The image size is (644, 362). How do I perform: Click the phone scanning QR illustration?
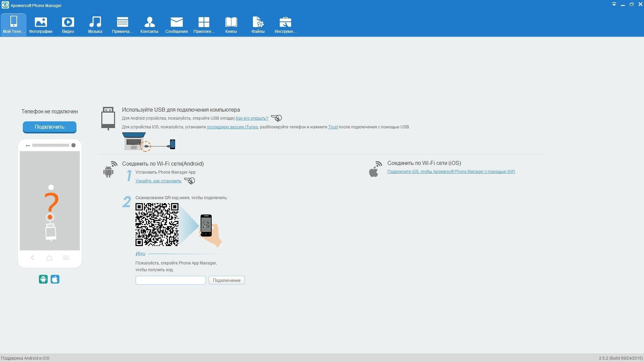(210, 230)
